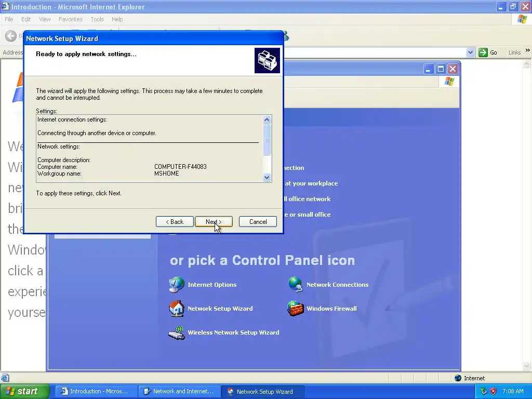Open Wireless Network Setup Wizard link
Viewport: 532px width, 399px height.
233,332
